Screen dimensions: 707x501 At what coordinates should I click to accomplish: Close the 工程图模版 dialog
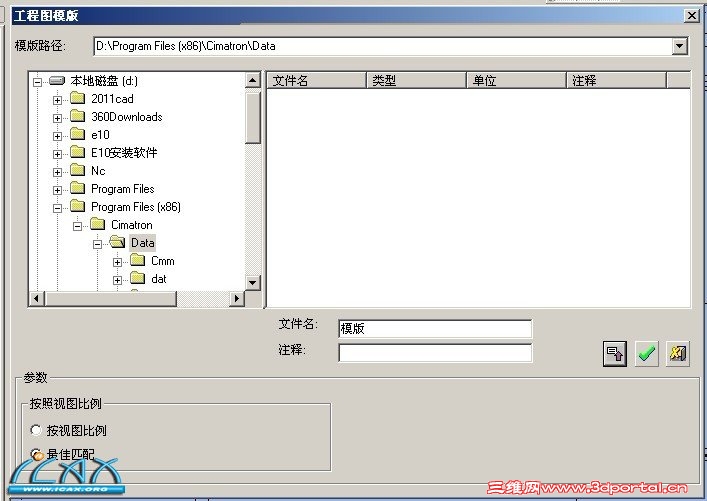pos(691,16)
